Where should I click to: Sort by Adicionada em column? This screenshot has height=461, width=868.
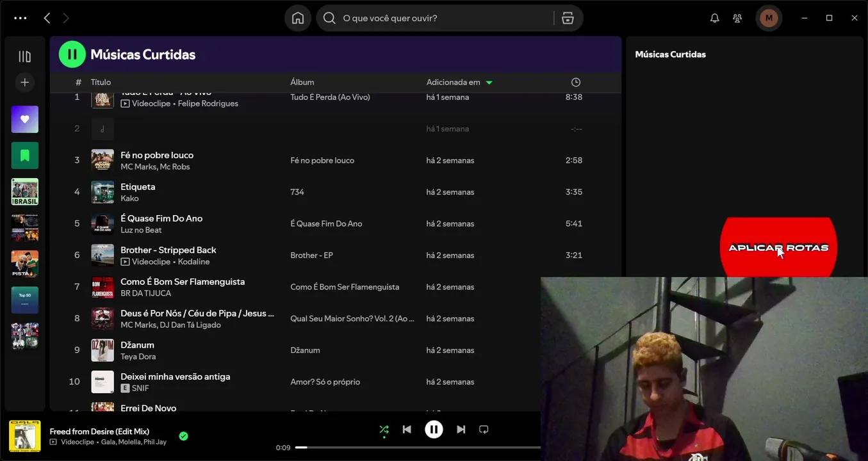point(454,82)
